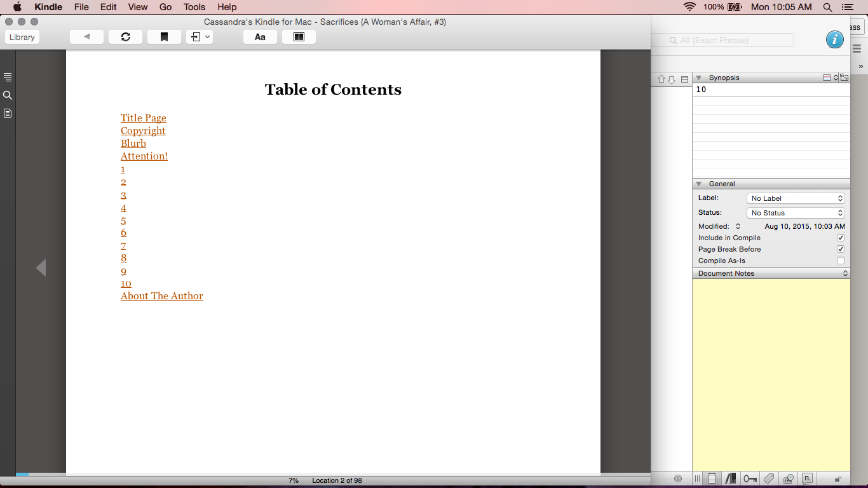Follow the Blurb link
The width and height of the screenshot is (868, 488).
(133, 144)
